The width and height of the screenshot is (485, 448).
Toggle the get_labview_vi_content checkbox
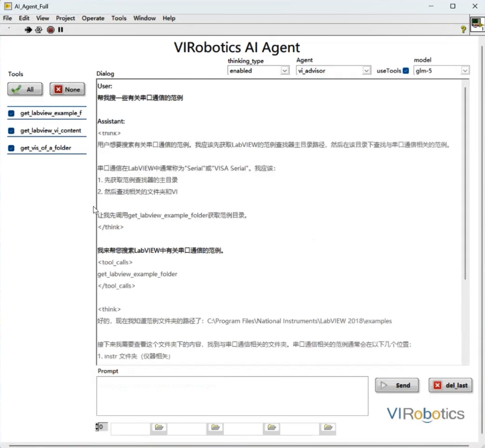pyautogui.click(x=11, y=131)
